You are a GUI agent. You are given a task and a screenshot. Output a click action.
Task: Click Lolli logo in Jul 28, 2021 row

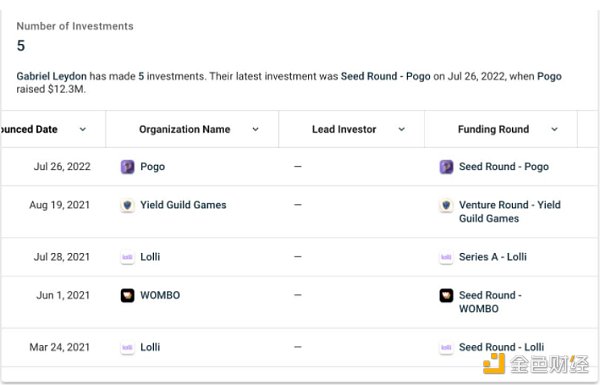(127, 257)
